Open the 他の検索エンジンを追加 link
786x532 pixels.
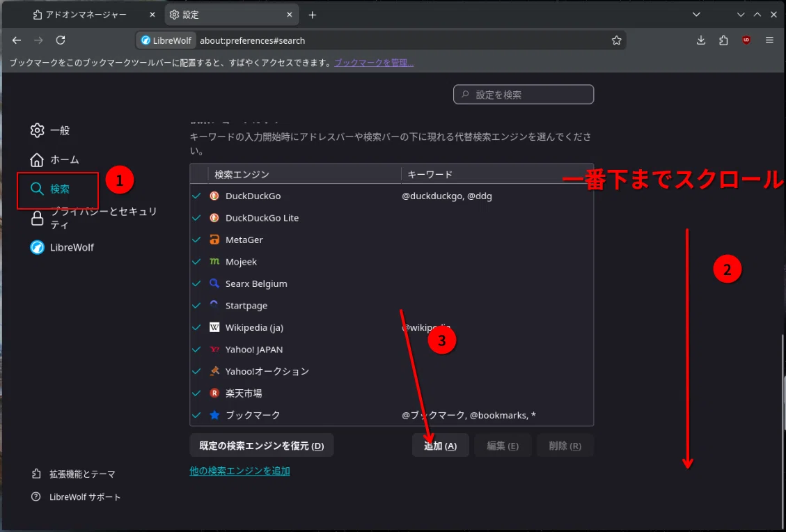[x=239, y=471]
